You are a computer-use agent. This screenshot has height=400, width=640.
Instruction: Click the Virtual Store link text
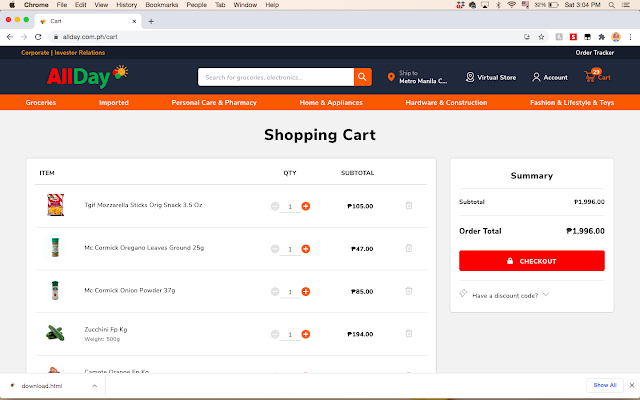(497, 78)
